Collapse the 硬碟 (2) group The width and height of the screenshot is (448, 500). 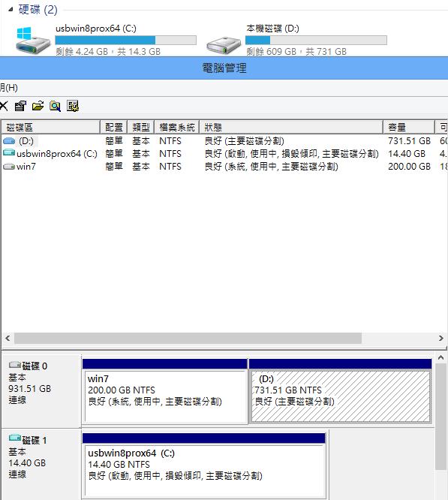(x=11, y=10)
